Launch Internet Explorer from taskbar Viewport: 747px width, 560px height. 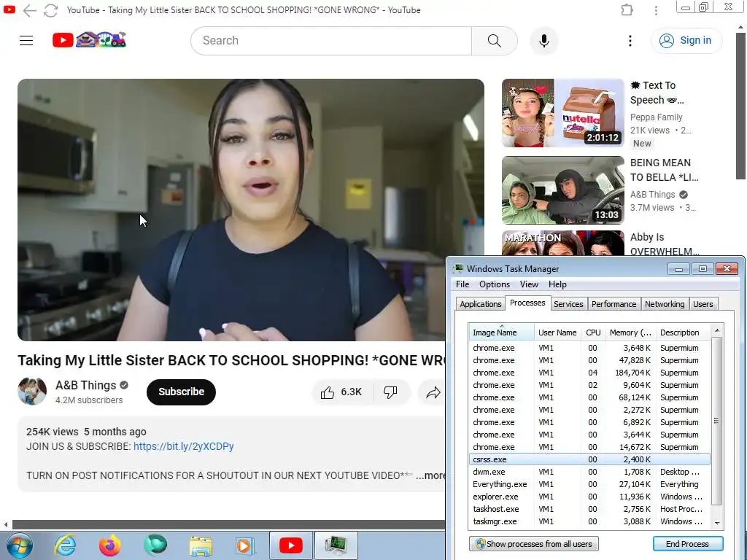(x=65, y=545)
